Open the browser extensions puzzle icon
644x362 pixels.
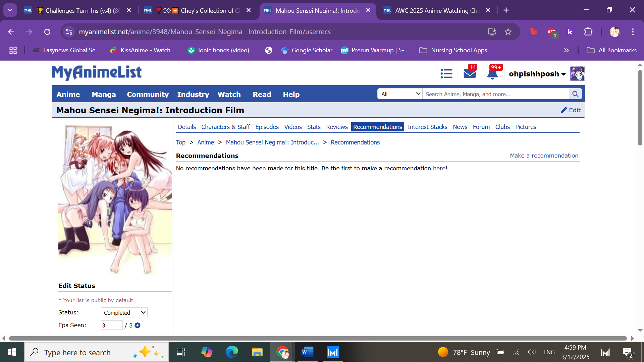(x=588, y=32)
